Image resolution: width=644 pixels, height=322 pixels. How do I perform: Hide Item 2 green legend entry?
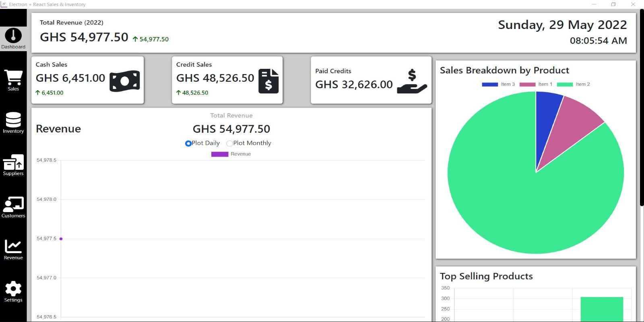(573, 85)
